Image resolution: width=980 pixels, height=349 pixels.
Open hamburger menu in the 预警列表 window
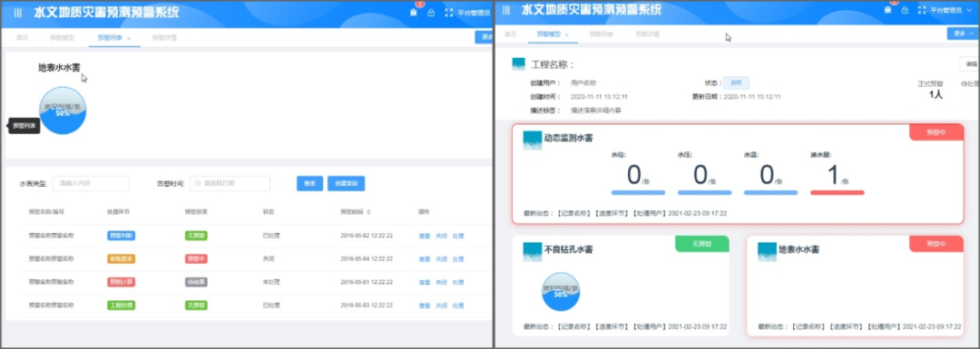pyautogui.click(x=18, y=13)
